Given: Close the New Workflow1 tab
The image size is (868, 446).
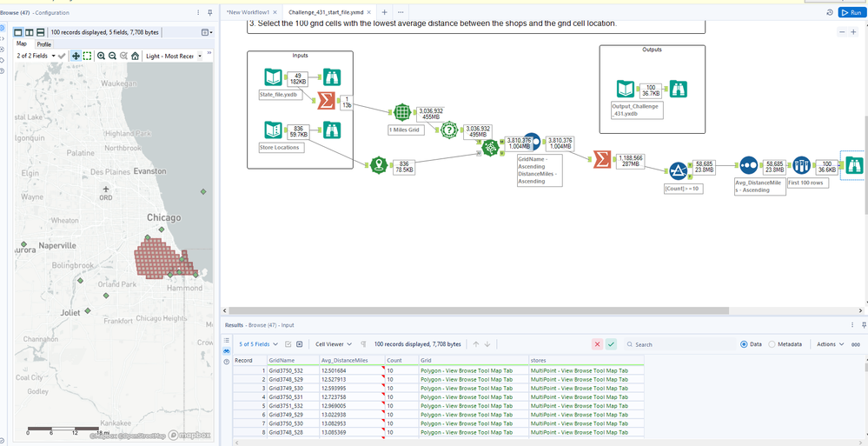Looking at the screenshot, I should pyautogui.click(x=275, y=12).
